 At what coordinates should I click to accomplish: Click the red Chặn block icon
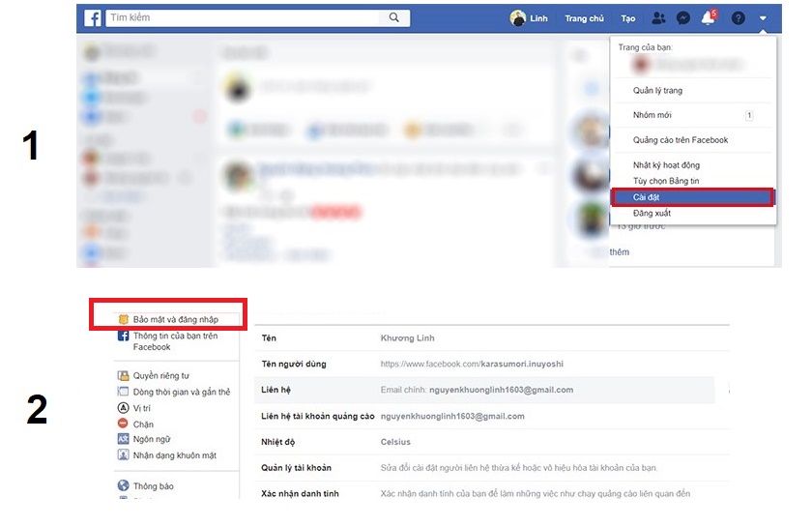(124, 424)
